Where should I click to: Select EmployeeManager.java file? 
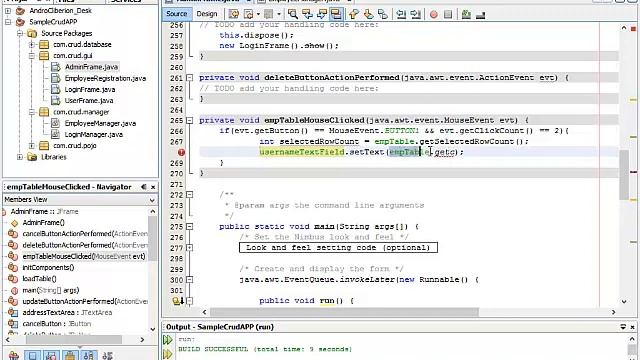100,123
